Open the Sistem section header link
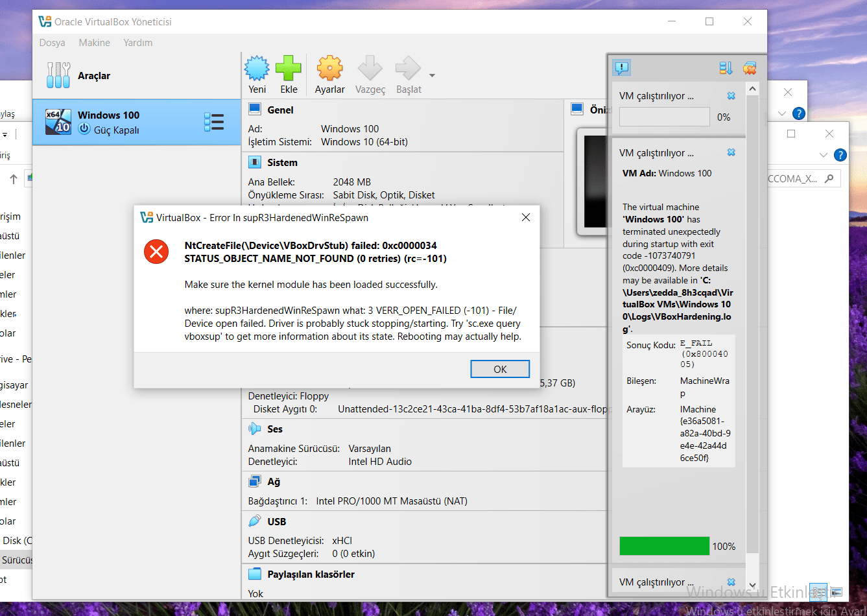867x616 pixels. point(282,163)
